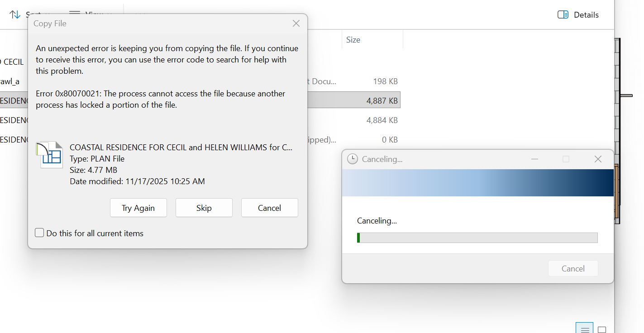Click Cancel in Copy File dialog
Screen dimensions: 644x333
point(269,208)
